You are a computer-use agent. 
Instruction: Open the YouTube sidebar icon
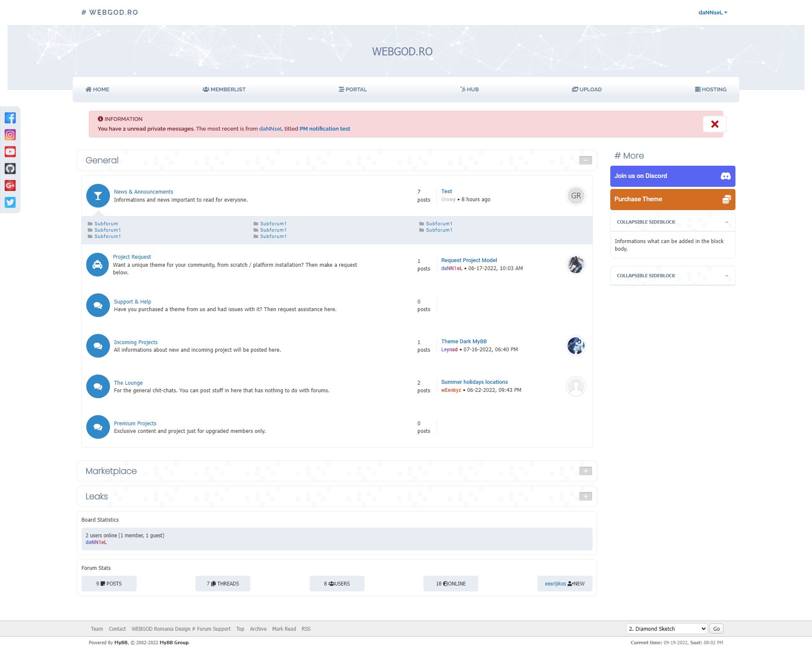10,152
